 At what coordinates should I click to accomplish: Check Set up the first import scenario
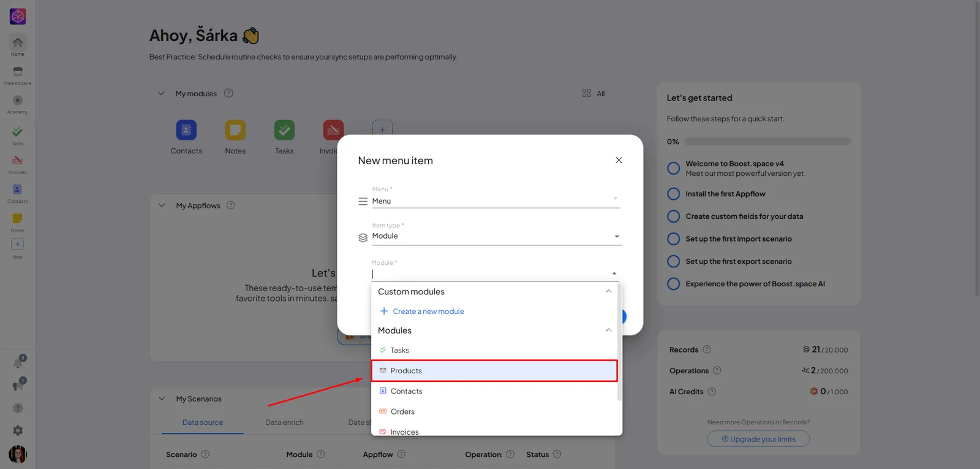click(x=674, y=239)
